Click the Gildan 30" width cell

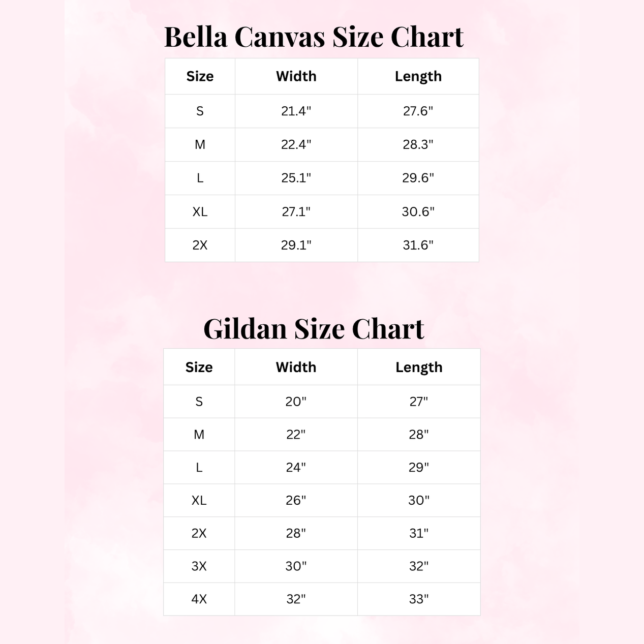[296, 566]
